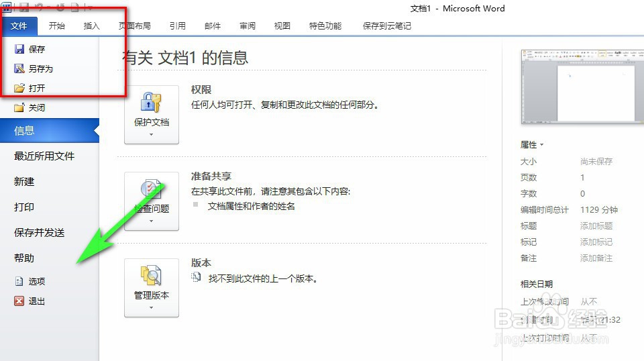Open the 视图 ribbon tab
Viewport: 644px width, 361px height.
(282, 26)
